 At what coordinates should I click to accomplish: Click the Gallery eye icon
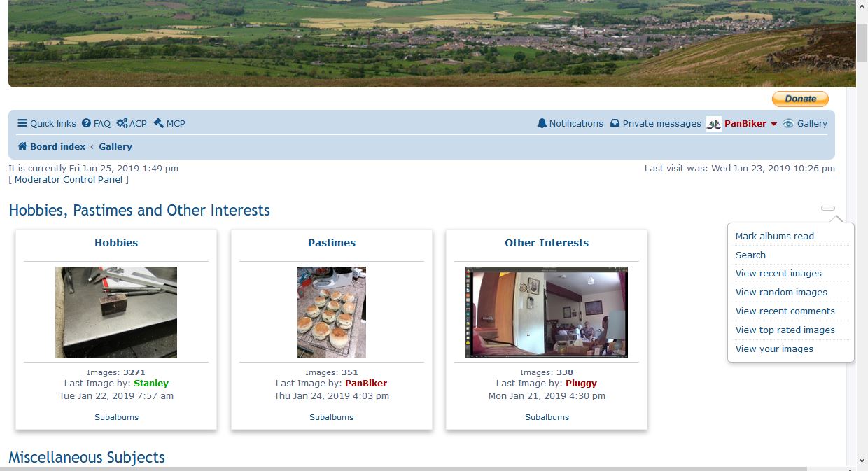[x=788, y=123]
